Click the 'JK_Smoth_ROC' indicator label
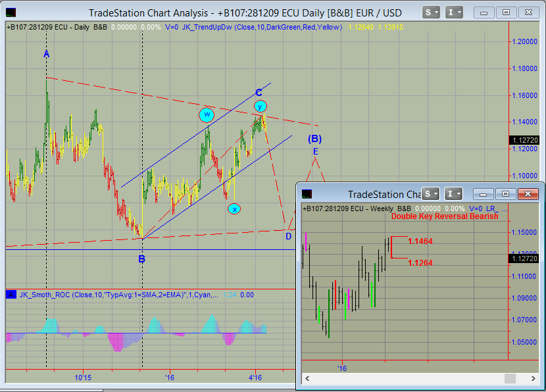The height and width of the screenshot is (392, 546). (x=45, y=295)
